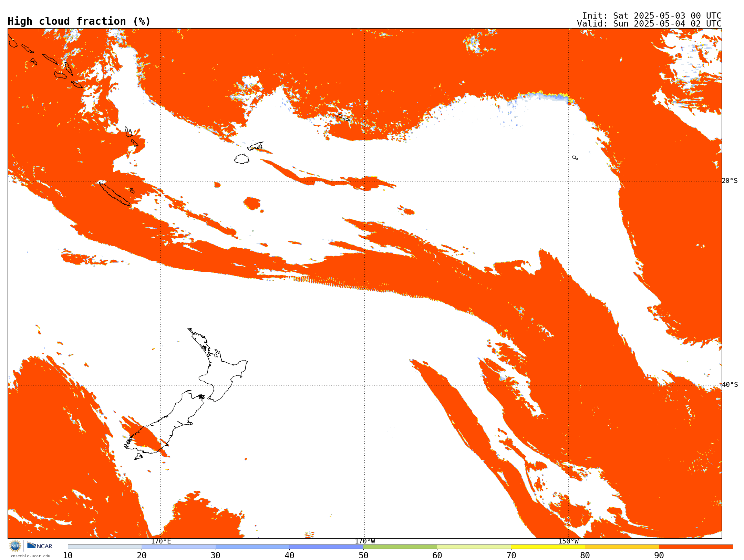Click the Fiji Vanua Levu island outline
Screen dimensions: 744x560
click(x=255, y=146)
